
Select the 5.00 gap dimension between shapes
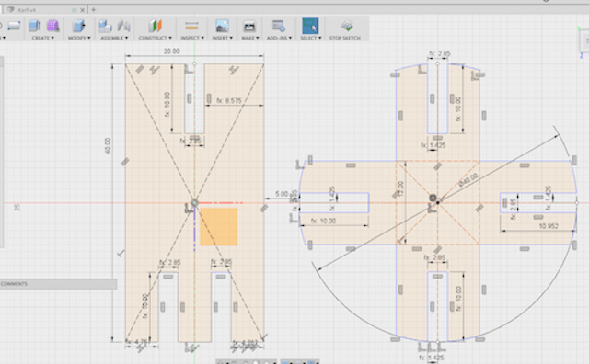point(282,194)
